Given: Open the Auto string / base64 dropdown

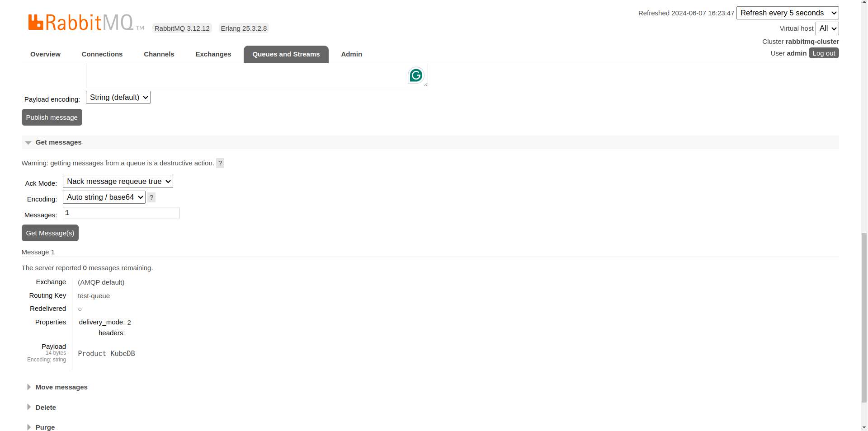Looking at the screenshot, I should pos(104,197).
